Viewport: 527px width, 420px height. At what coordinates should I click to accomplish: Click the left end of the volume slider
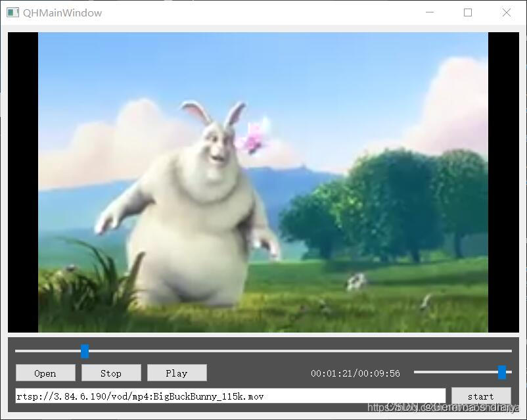tap(416, 371)
